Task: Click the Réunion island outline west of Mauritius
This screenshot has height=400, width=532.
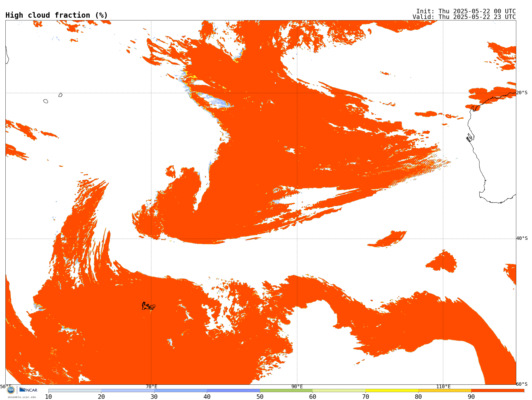Action: click(x=46, y=101)
